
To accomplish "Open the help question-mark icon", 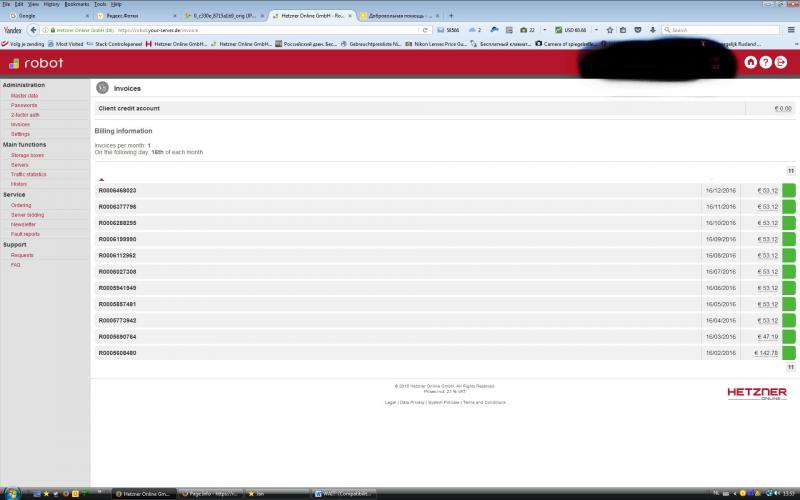I will point(766,62).
